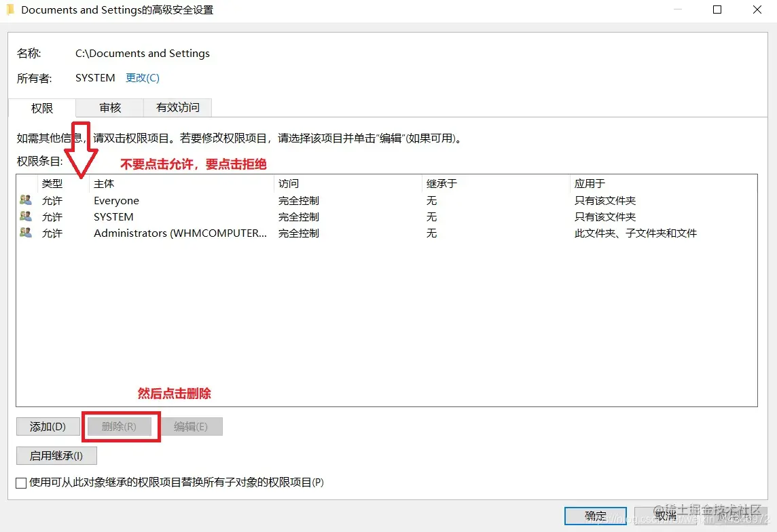Image resolution: width=777 pixels, height=532 pixels.
Task: Check the replace child object permissions box
Action: coord(21,482)
